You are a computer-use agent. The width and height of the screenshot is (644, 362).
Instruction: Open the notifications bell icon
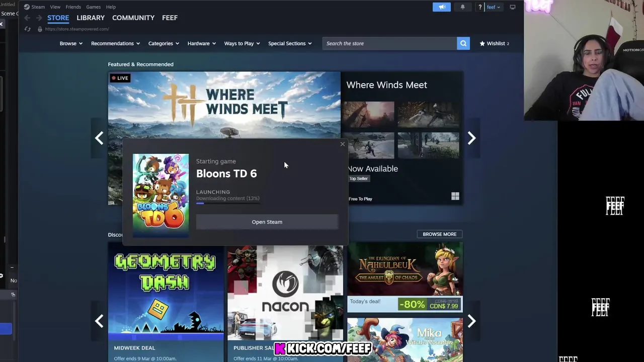(462, 7)
